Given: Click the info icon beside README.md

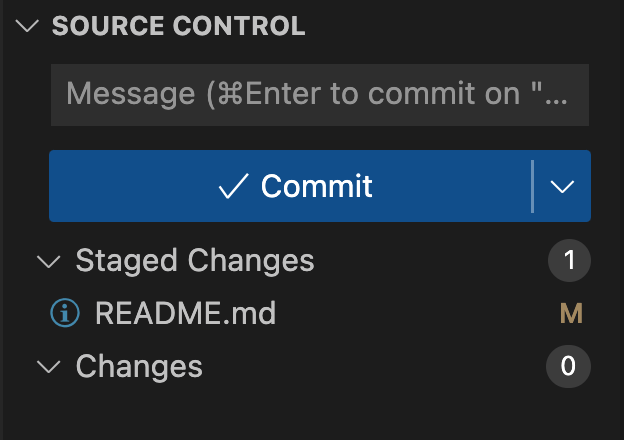Looking at the screenshot, I should coord(65,314).
